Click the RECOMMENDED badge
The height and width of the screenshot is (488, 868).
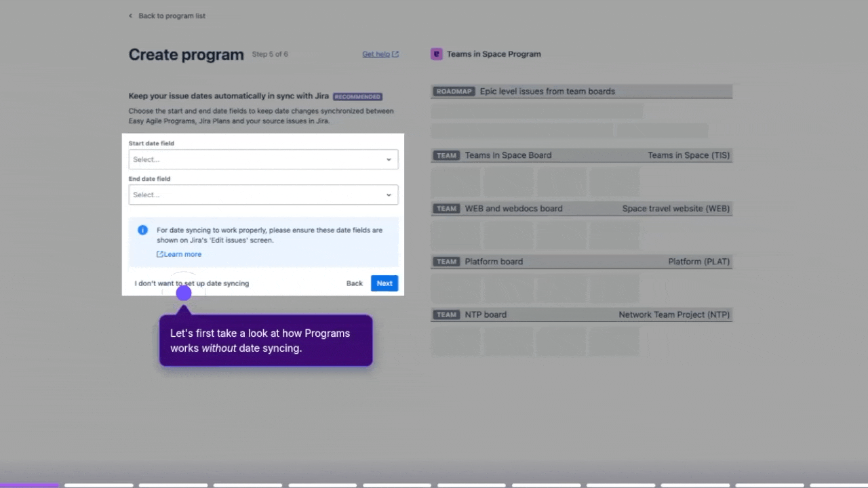pos(357,96)
